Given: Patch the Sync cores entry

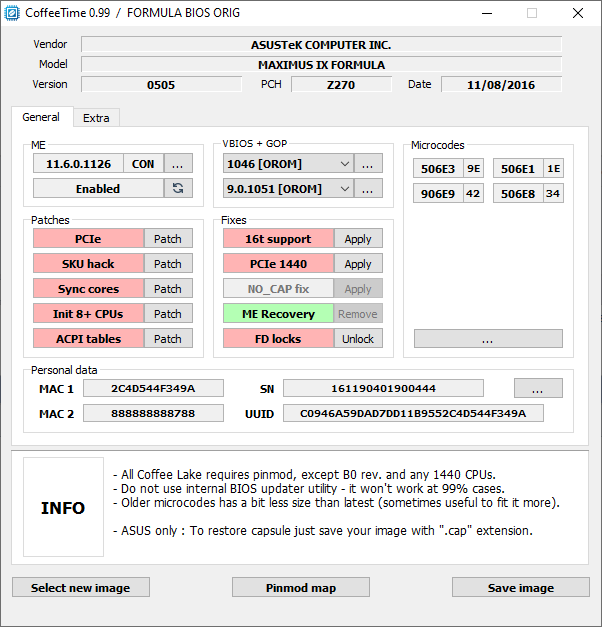Looking at the screenshot, I should click(168, 288).
